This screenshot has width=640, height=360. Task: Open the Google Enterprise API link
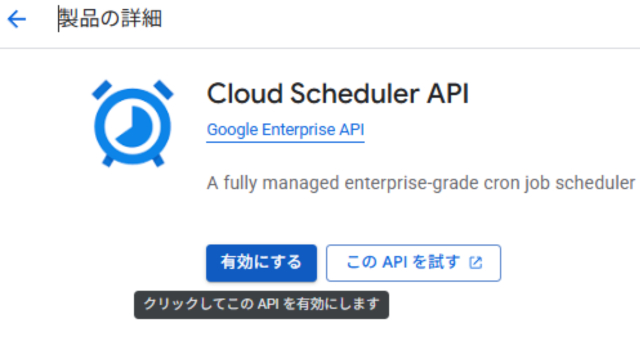(x=285, y=130)
